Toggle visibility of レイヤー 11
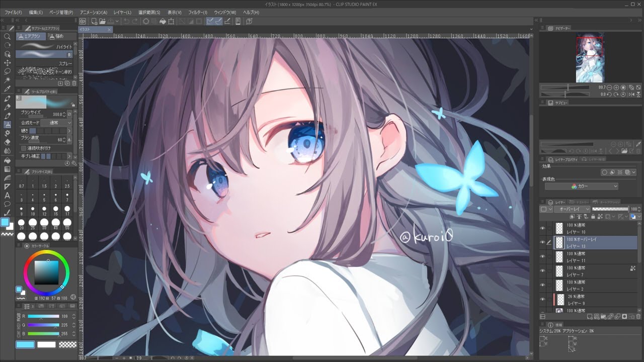 pos(542,257)
